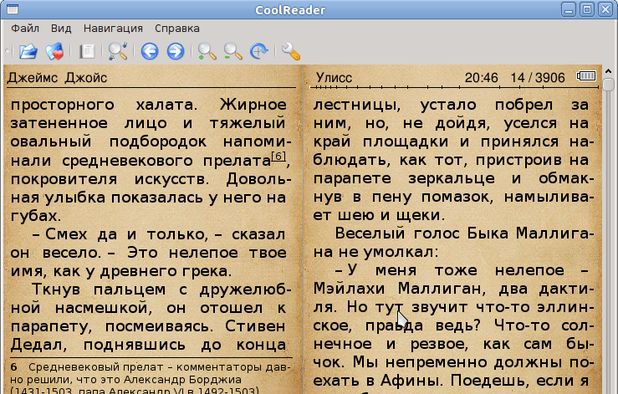Click the word Афины on right page
The height and width of the screenshot is (394, 618).
(411, 381)
